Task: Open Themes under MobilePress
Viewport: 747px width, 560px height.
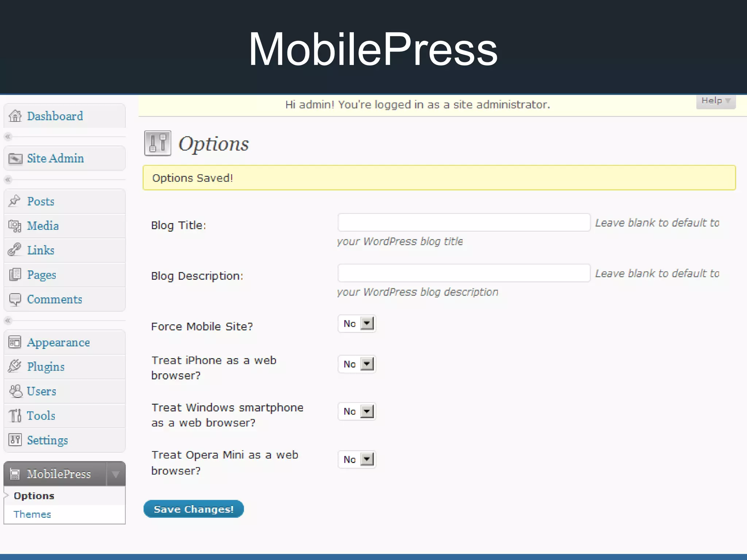Action: (x=32, y=514)
